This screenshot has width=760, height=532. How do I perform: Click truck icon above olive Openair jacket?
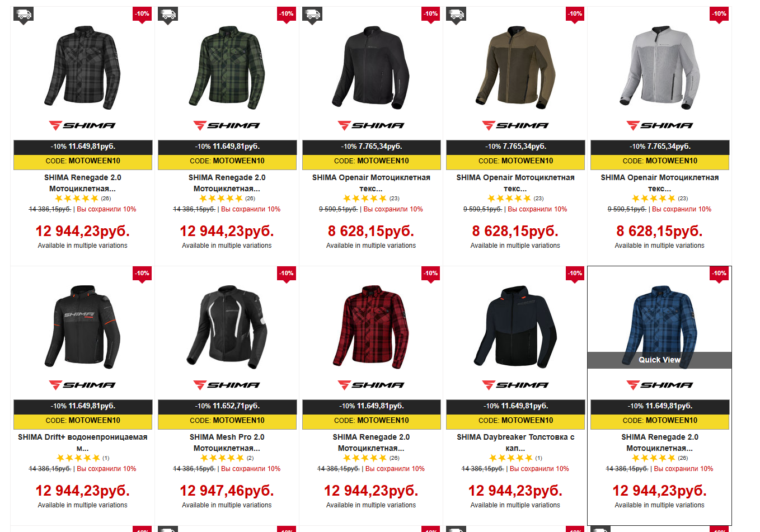point(456,16)
